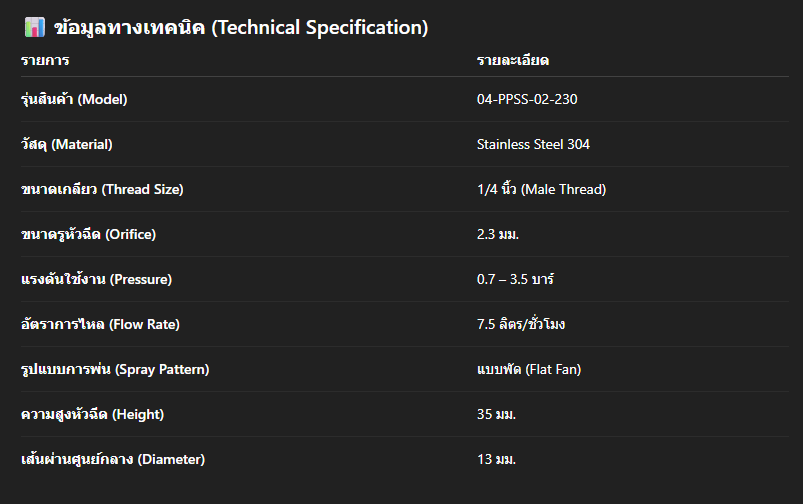Click the 13 มม. diameter value
803x504 pixels.
tap(497, 459)
